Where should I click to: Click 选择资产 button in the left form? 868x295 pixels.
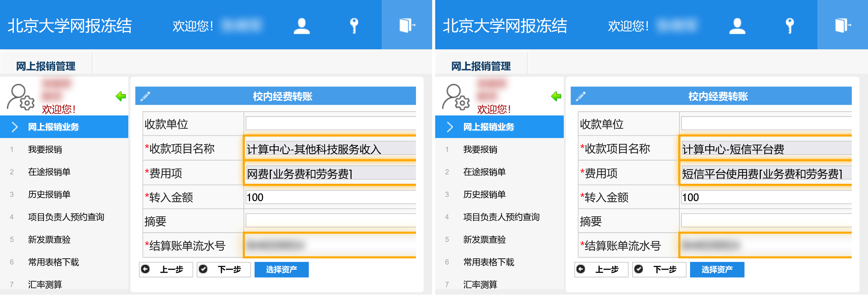pyautogui.click(x=281, y=269)
